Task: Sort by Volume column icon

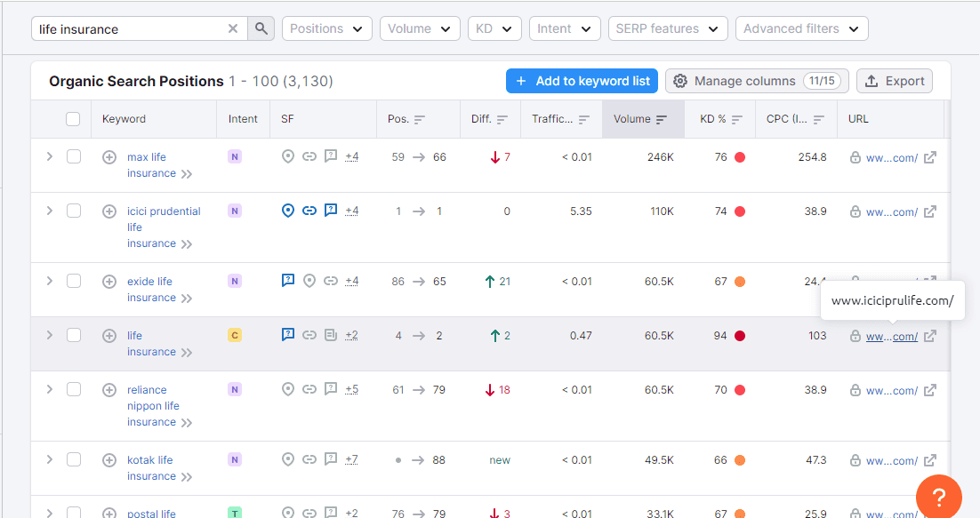Action: 662,119
